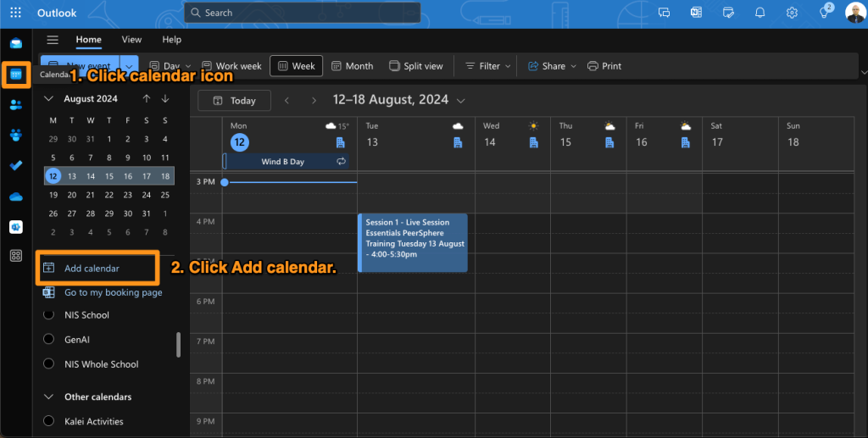Screen dimensions: 868x438
Task: Expand the 12–18 August date picker
Action: (x=460, y=101)
